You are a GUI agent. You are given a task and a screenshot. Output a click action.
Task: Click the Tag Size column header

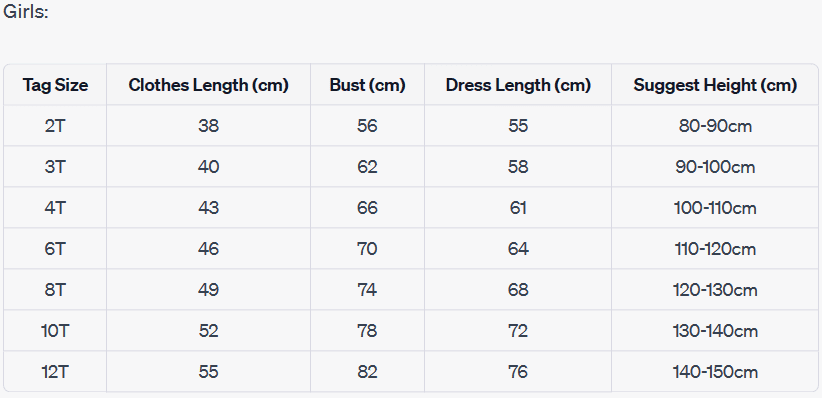tap(55, 85)
